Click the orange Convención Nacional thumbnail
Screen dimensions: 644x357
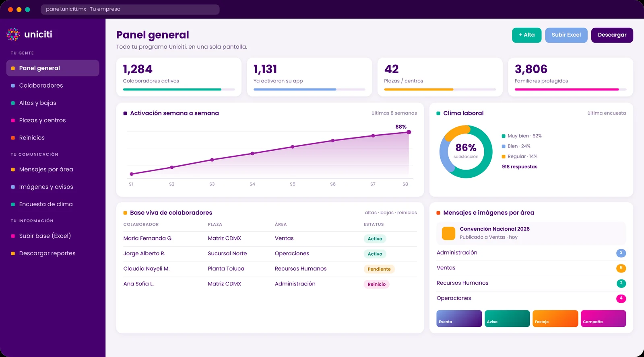pyautogui.click(x=448, y=233)
